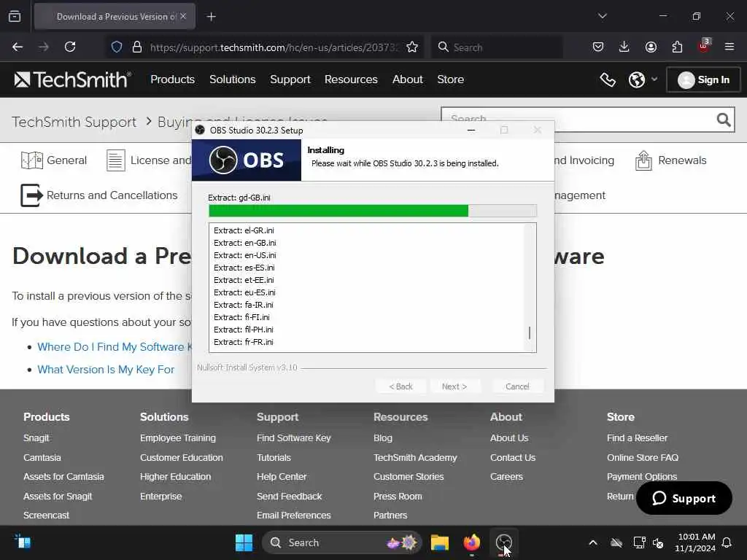747x560 pixels.
Task: Open the tracking protection shield icon
Action: [117, 47]
